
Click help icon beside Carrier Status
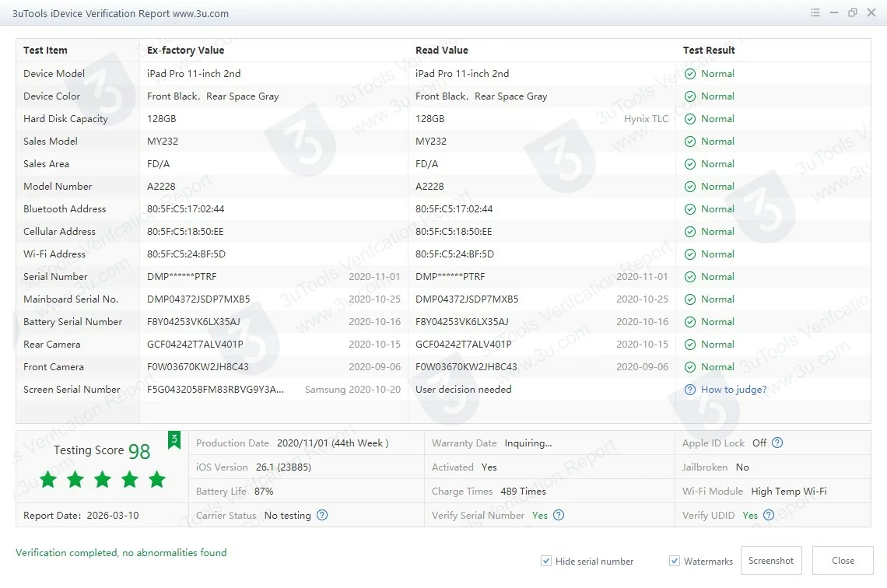(322, 515)
